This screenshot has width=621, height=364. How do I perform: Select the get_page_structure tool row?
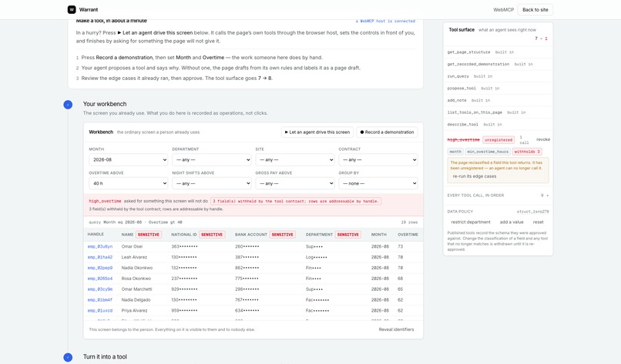point(498,52)
